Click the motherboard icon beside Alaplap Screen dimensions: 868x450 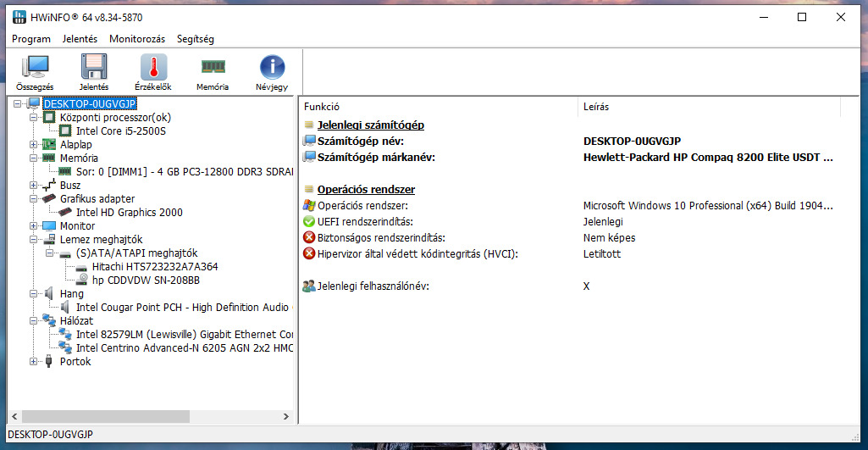click(50, 145)
